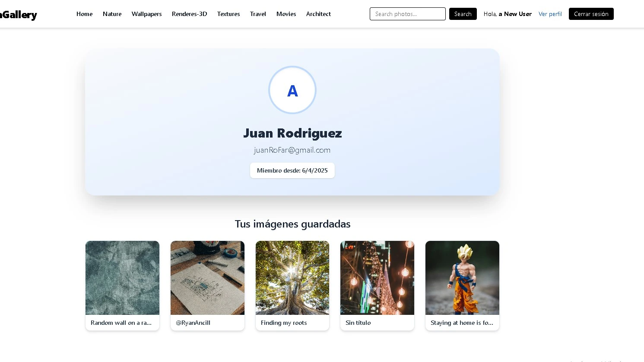Select the Renderes-3D menu item

[189, 14]
